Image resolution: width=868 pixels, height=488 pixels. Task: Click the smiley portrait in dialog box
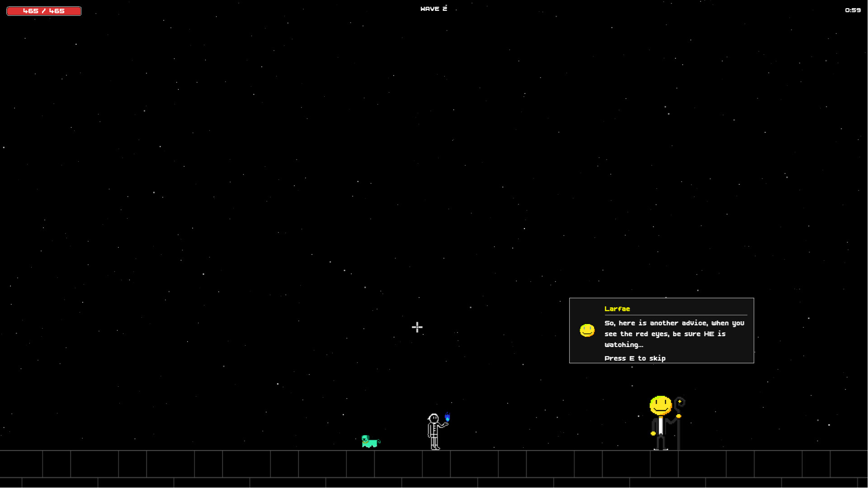tap(587, 330)
